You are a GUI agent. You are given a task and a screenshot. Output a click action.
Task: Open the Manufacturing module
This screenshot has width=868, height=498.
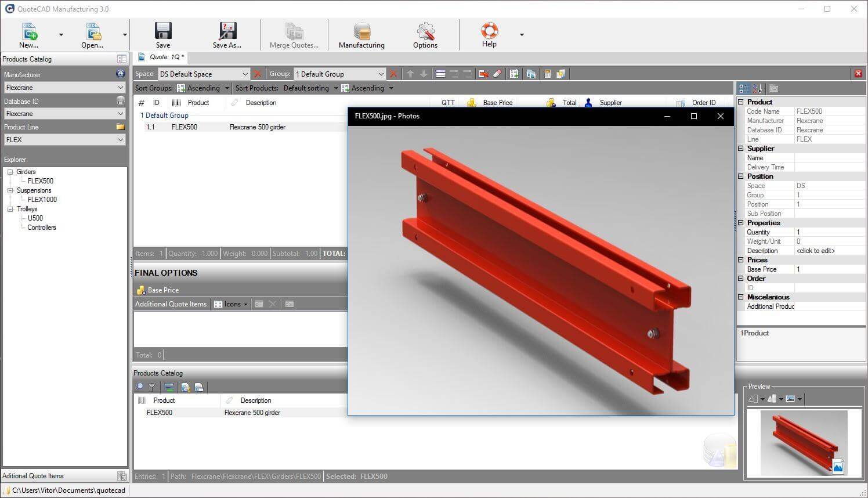361,34
